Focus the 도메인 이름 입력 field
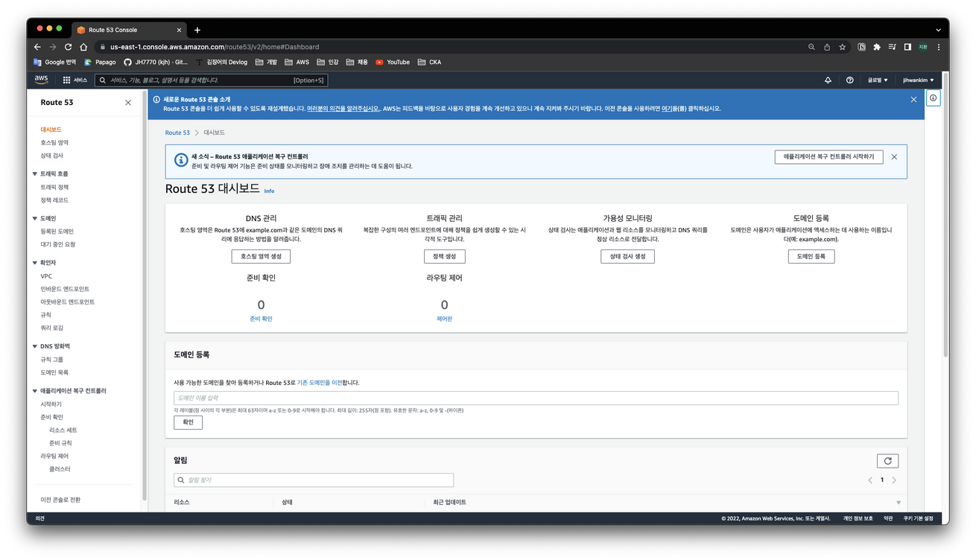The height and width of the screenshot is (560, 976). pos(536,398)
